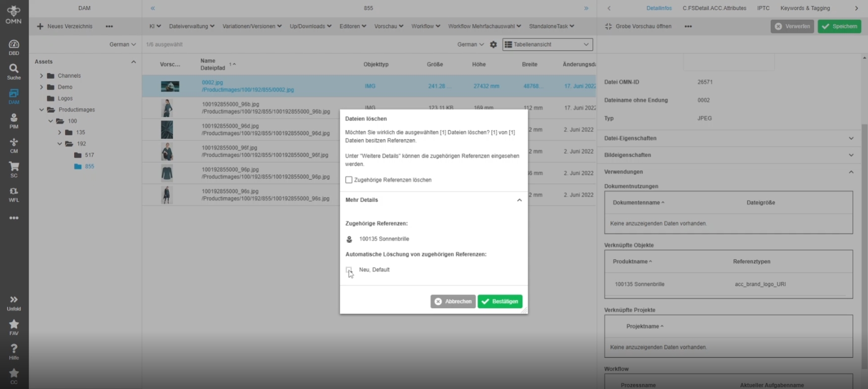Collapse the Assets tree section
This screenshot has width=868, height=389.
(133, 62)
